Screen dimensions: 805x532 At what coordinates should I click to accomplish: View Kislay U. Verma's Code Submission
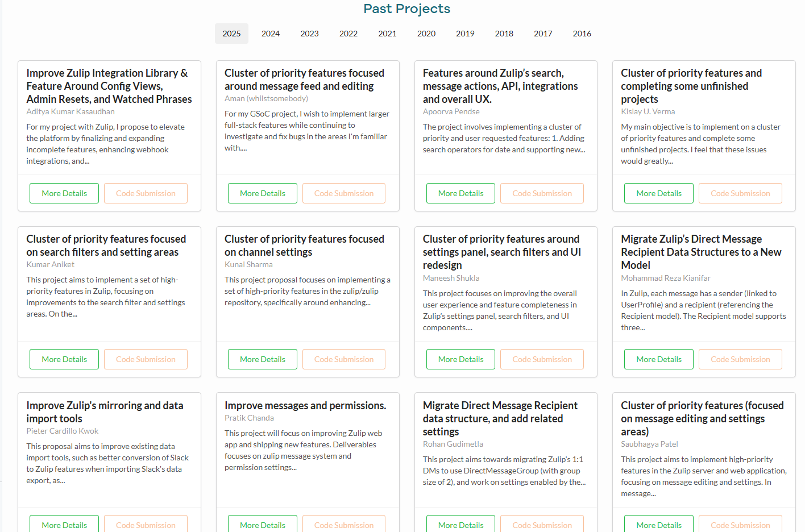tap(740, 193)
